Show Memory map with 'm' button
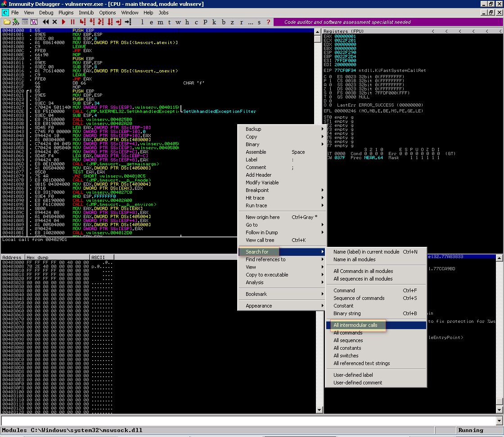 point(160,22)
